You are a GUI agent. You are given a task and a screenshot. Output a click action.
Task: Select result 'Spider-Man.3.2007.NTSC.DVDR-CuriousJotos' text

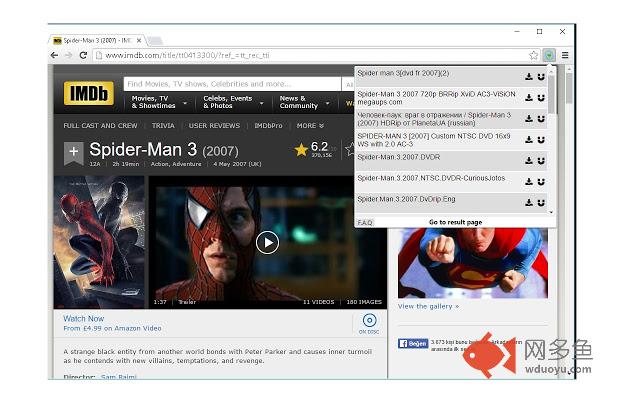click(x=431, y=178)
